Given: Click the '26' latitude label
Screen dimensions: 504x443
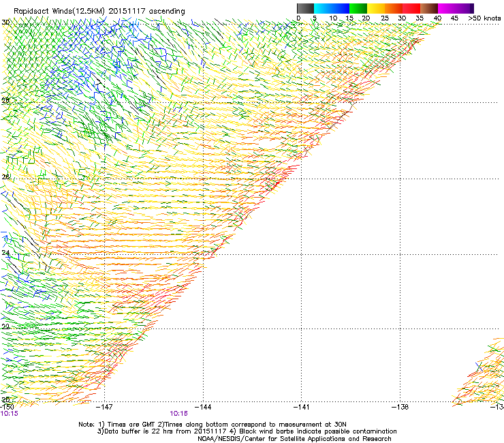Looking at the screenshot, I should [x=5, y=177].
